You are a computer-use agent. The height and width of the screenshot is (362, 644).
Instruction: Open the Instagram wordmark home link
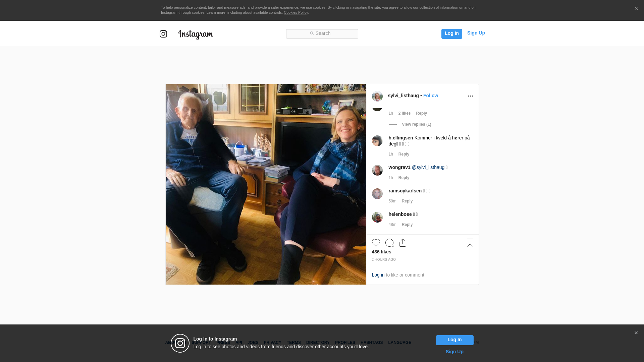[x=196, y=35]
